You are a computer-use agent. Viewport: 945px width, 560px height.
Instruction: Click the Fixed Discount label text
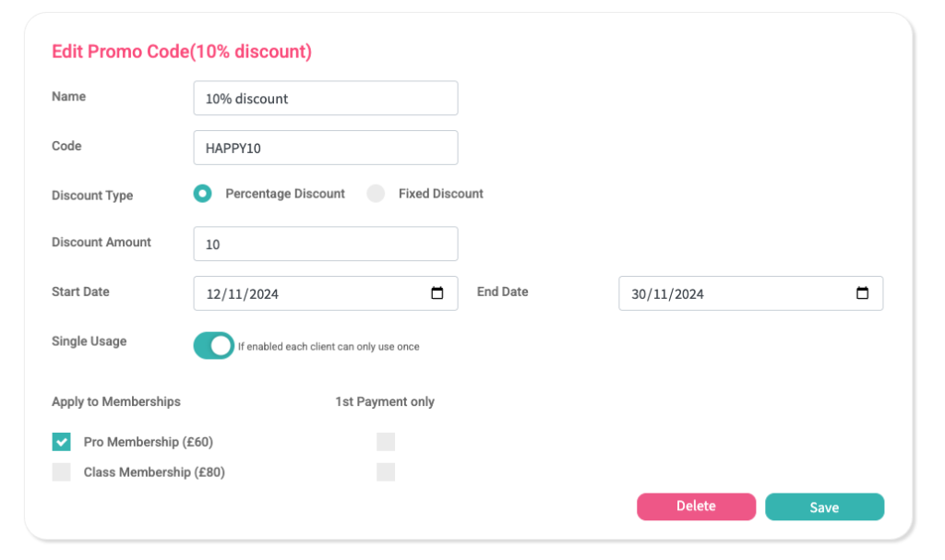[x=441, y=194]
